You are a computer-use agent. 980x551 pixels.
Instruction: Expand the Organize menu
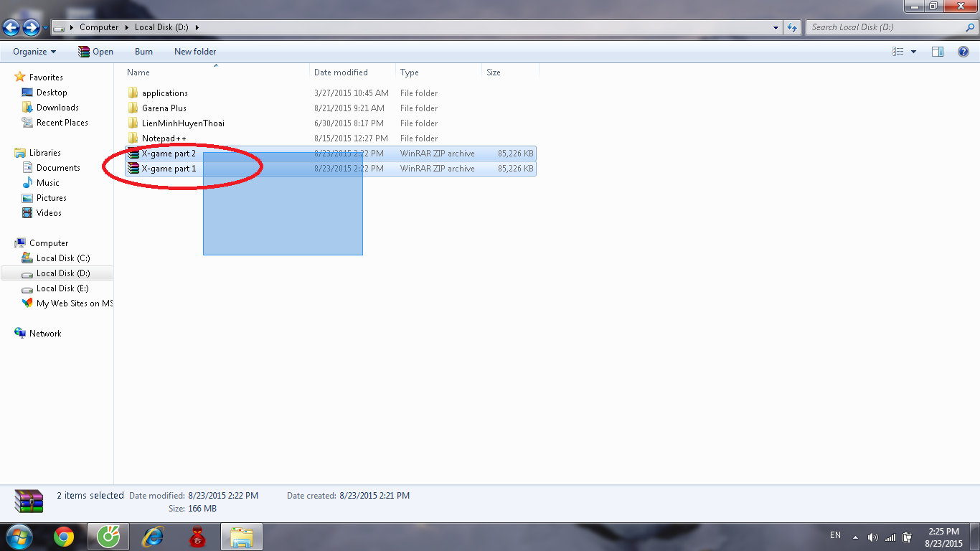33,51
